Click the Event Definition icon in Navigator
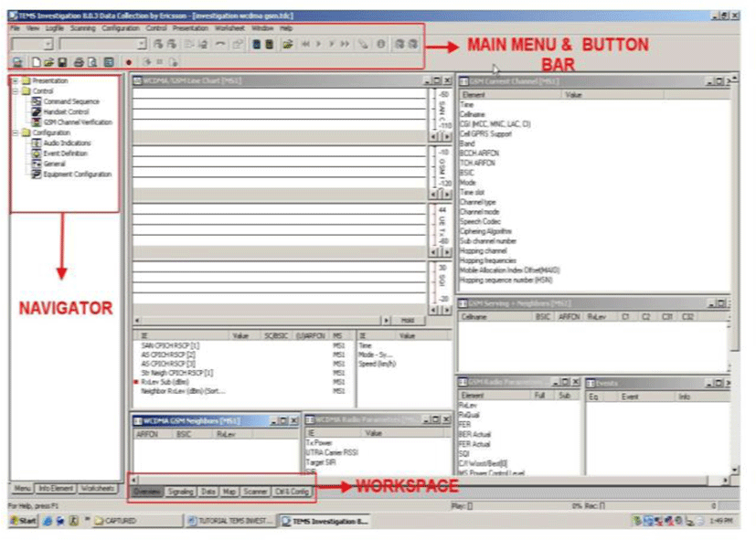This screenshot has height=540, width=756. pos(37,154)
